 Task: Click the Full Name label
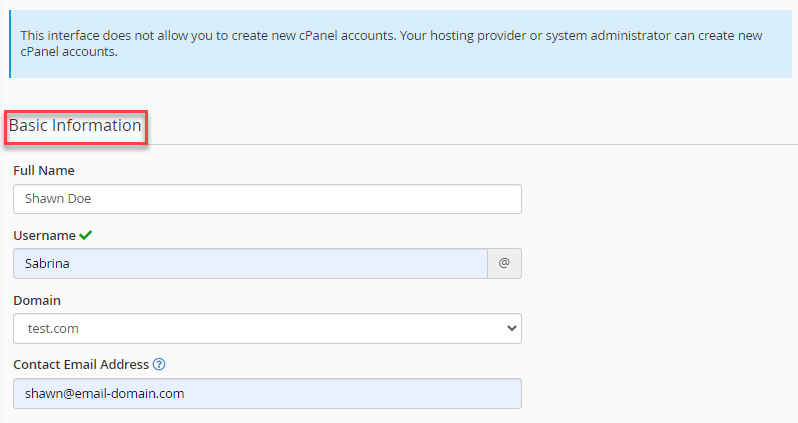point(44,171)
